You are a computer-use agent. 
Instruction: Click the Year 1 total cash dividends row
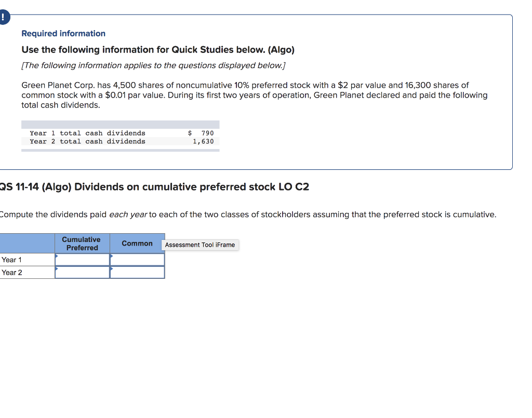pos(121,133)
